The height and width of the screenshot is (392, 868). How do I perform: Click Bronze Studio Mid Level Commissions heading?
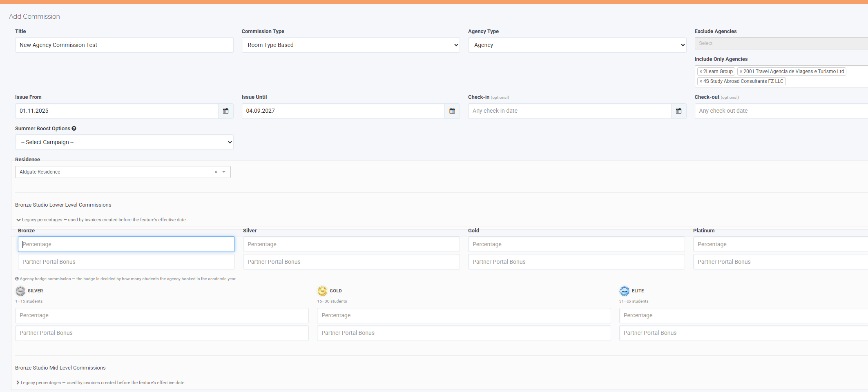[60, 368]
